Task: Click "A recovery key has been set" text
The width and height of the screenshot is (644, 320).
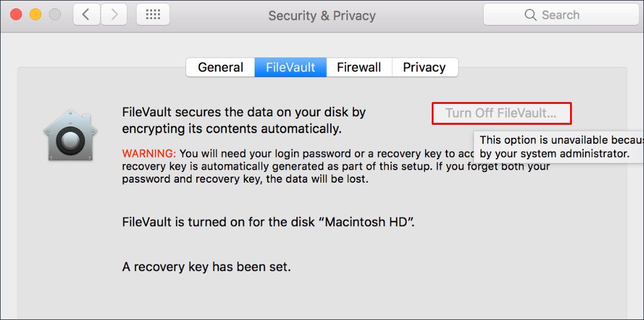Action: point(206,267)
